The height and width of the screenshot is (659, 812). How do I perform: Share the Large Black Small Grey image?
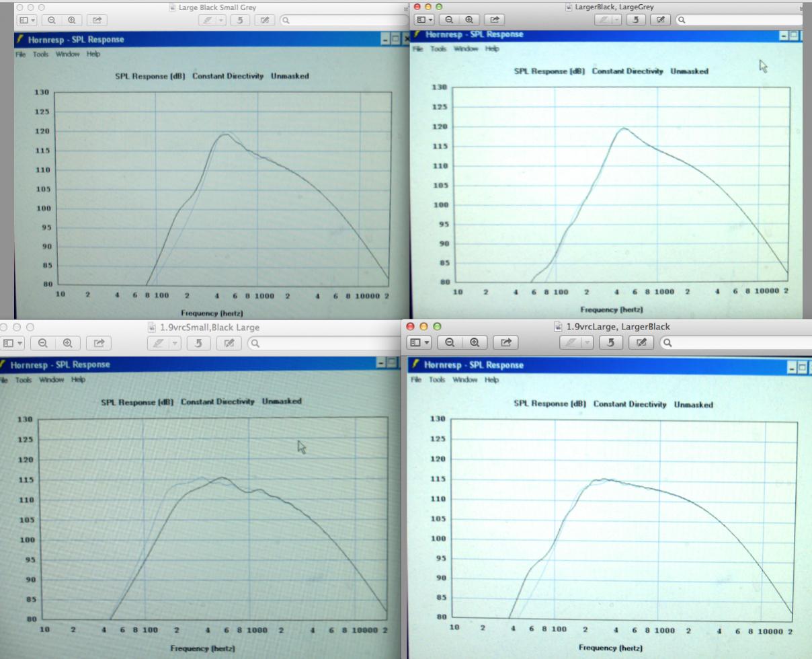tap(97, 20)
